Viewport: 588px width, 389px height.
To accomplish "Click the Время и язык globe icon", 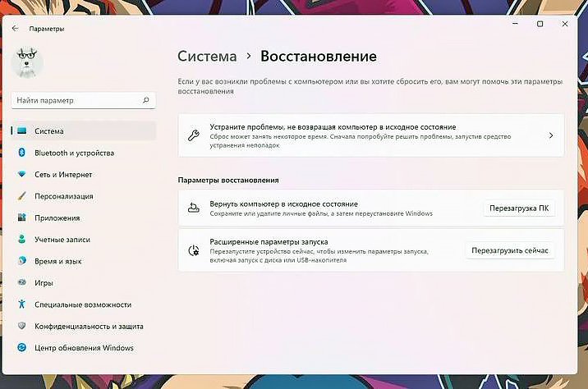I will (x=21, y=261).
